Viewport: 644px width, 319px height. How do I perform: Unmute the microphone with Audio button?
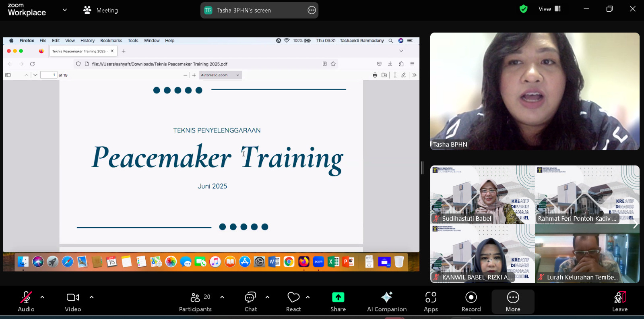point(26,301)
